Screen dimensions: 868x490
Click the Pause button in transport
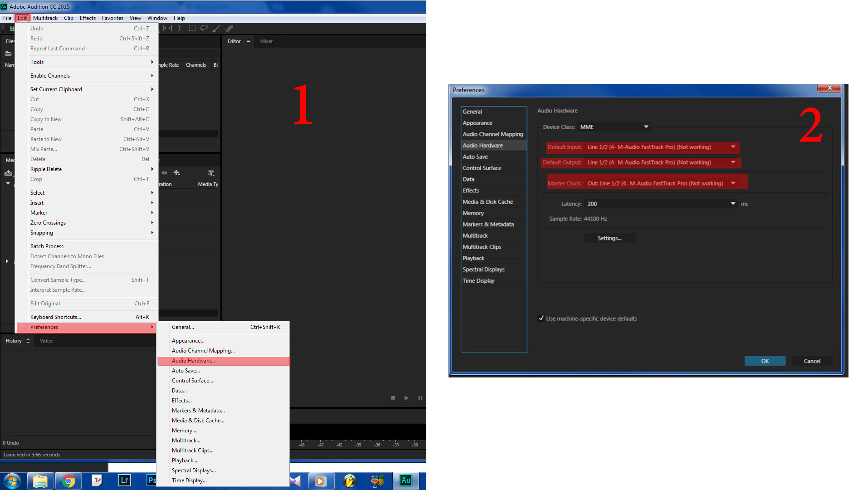click(420, 398)
